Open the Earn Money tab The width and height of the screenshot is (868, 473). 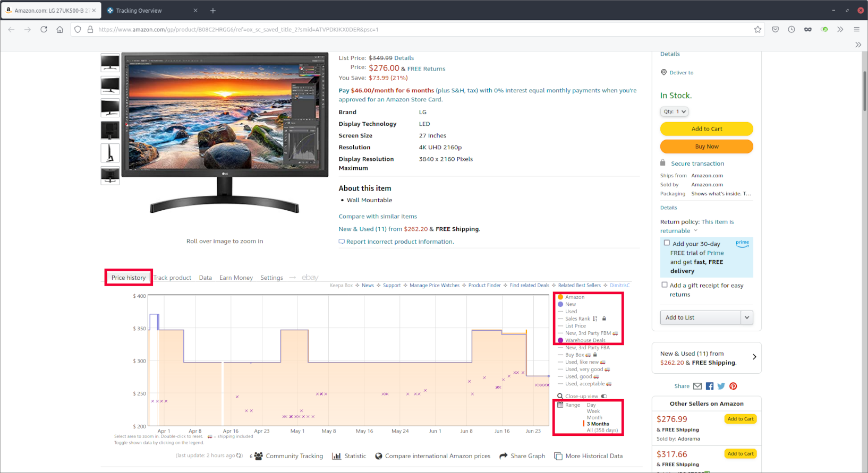[x=236, y=278]
